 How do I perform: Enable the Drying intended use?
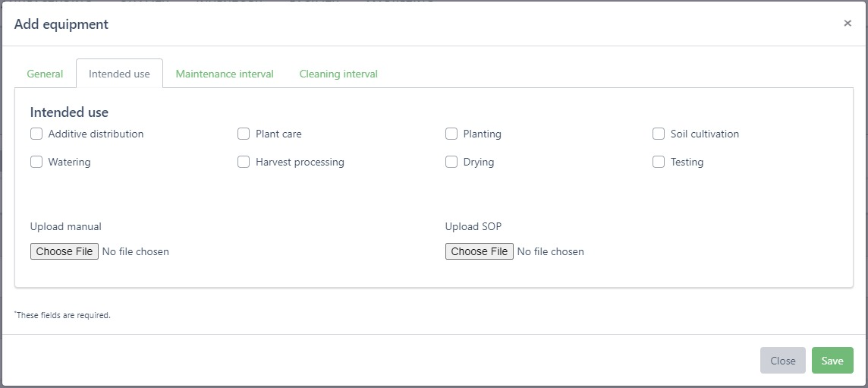[451, 162]
